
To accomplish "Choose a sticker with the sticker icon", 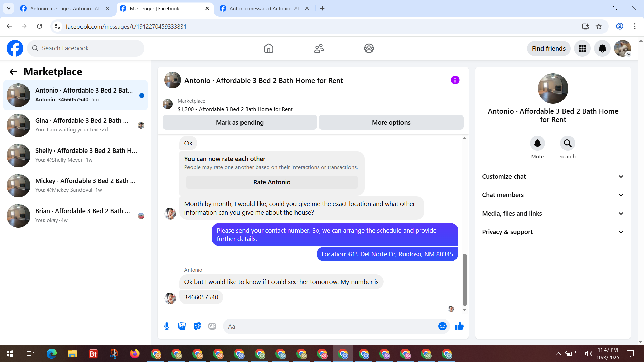I will point(197,326).
